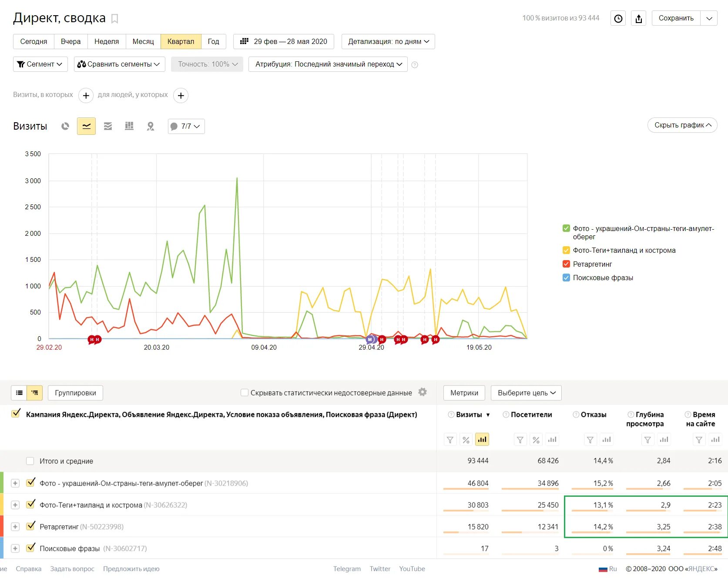Toggle yellow legend checkbox Фото-Теги+таиланд
Screen dimensions: 728x579
(566, 250)
